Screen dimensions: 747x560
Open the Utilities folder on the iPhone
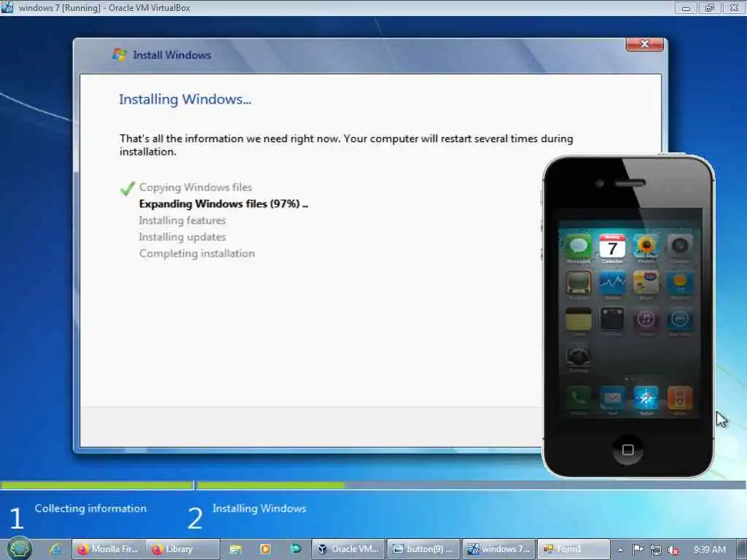point(612,319)
